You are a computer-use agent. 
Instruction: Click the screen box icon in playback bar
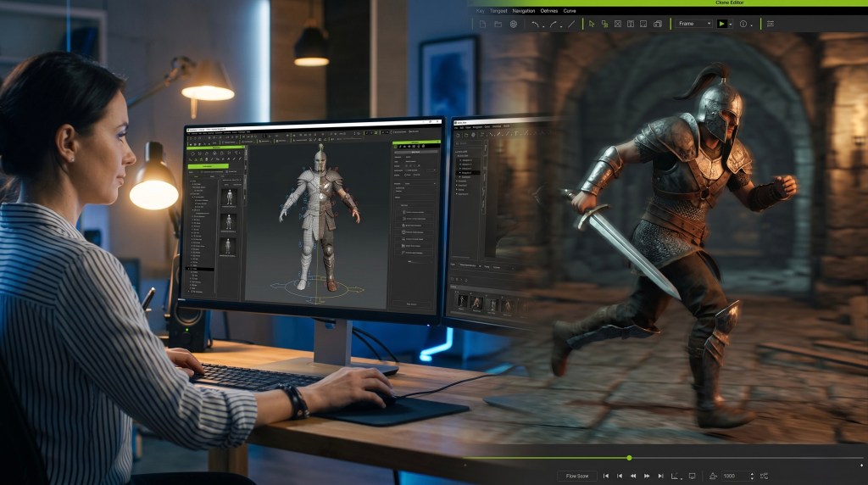(x=692, y=477)
